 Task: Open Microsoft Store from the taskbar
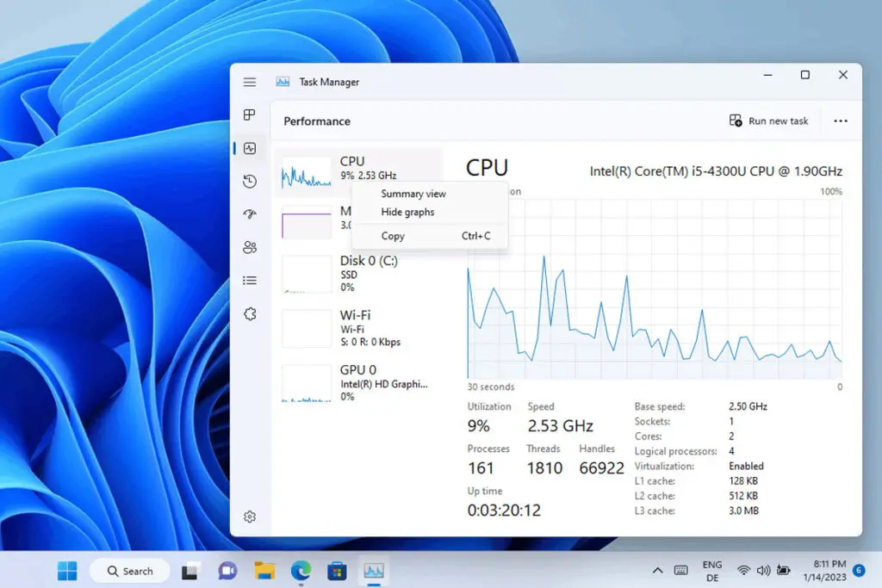337,571
